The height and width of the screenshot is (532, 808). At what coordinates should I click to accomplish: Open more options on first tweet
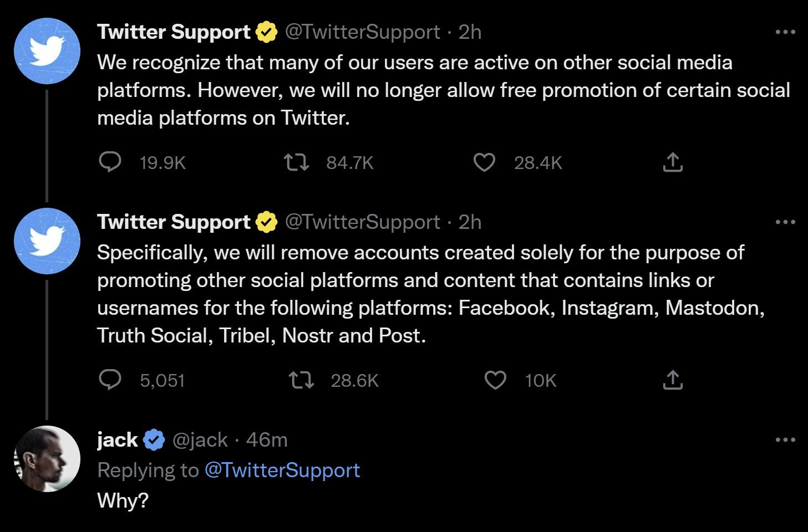[x=785, y=32]
